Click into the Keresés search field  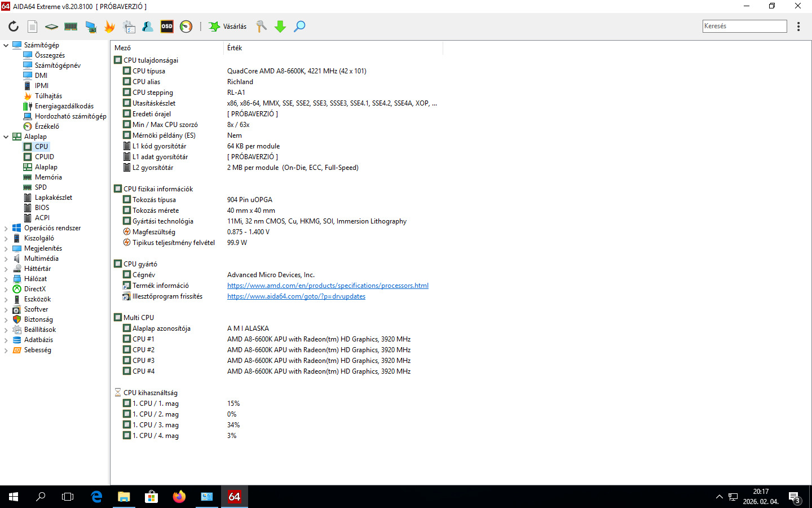tap(744, 26)
